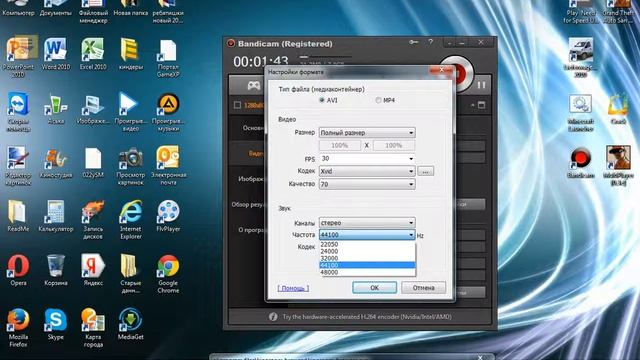The width and height of the screenshot is (640, 360).
Task: Click the Отмена button
Action: pos(423,288)
